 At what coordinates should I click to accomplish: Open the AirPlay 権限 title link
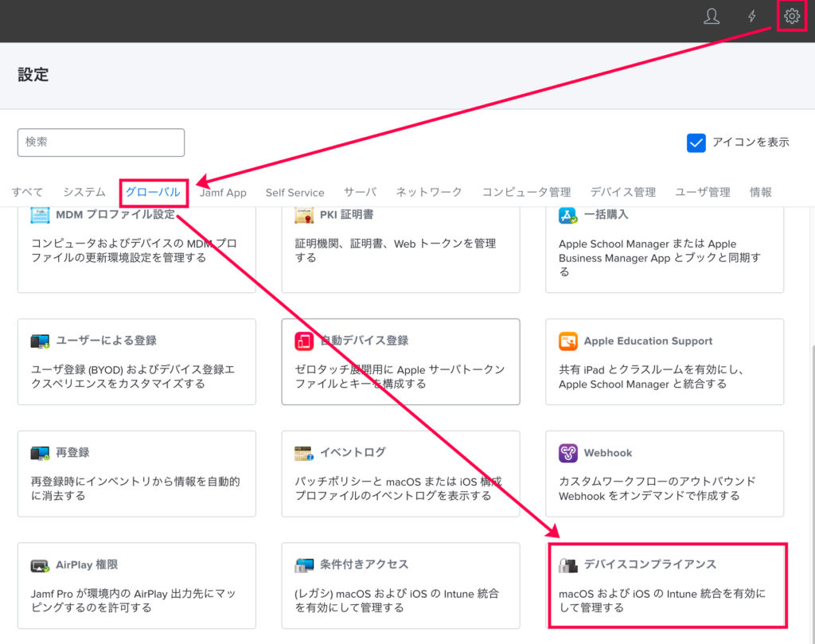86,564
